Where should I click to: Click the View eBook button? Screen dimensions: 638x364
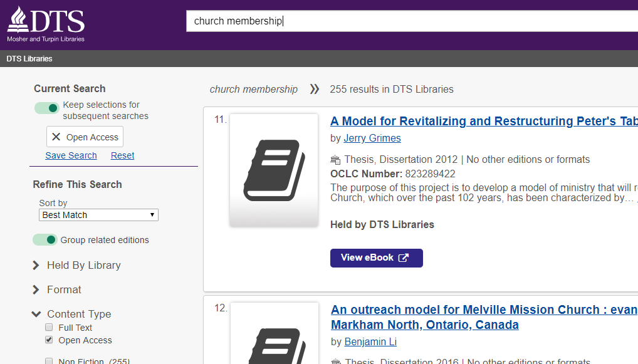[x=376, y=257]
